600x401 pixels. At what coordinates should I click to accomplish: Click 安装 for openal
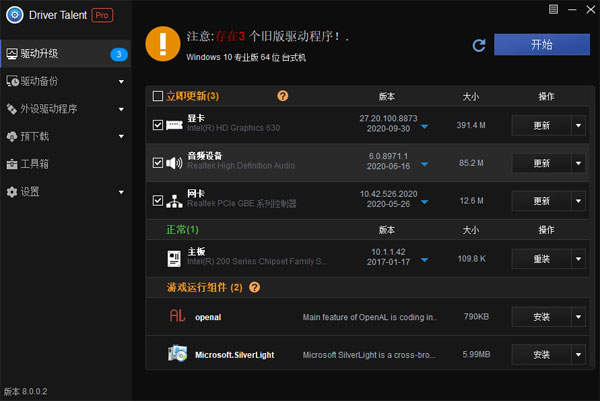click(x=541, y=317)
